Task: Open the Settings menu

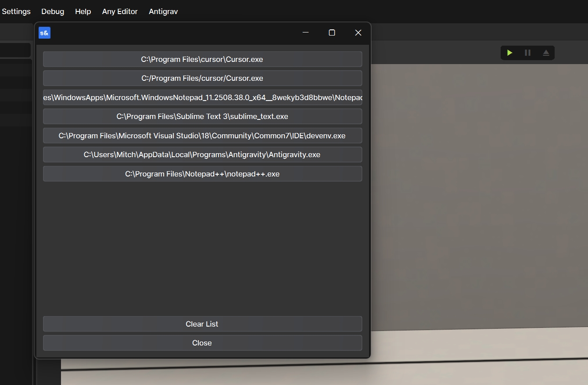Action: 16,11
